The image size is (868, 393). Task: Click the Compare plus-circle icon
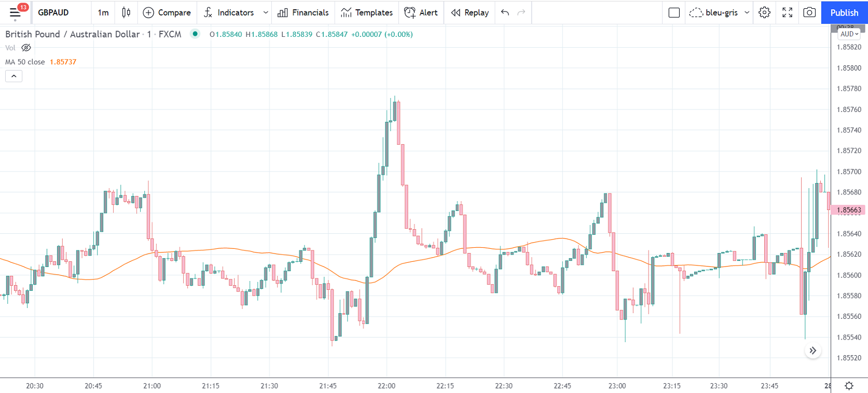(x=148, y=12)
